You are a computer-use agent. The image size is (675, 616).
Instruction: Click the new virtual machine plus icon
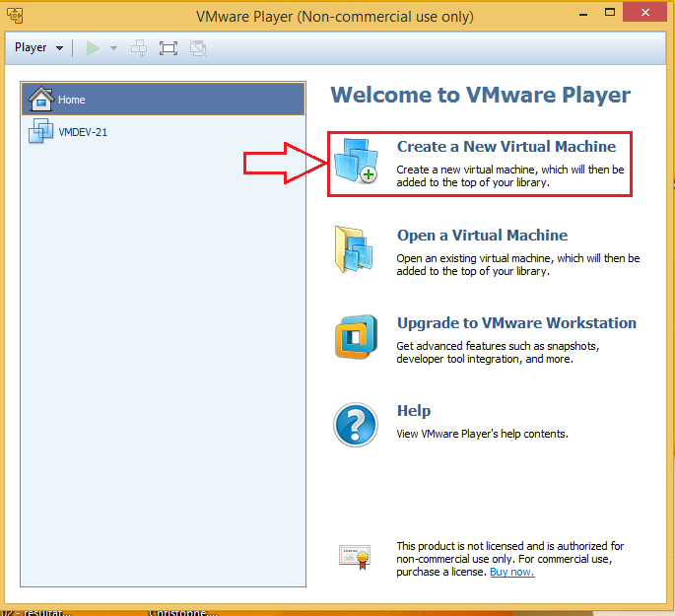click(x=356, y=161)
